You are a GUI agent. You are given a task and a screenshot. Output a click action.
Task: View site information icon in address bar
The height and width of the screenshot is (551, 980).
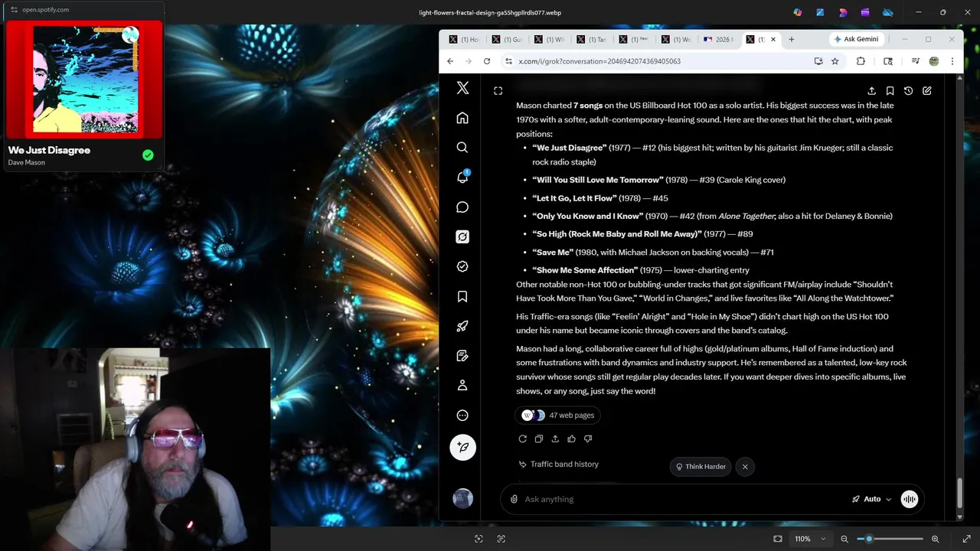[x=508, y=61]
